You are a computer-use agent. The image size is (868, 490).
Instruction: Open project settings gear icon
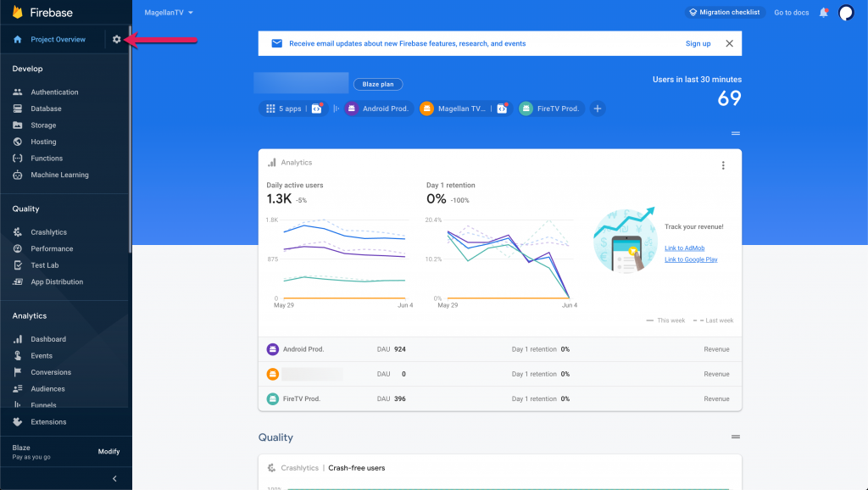(x=116, y=39)
